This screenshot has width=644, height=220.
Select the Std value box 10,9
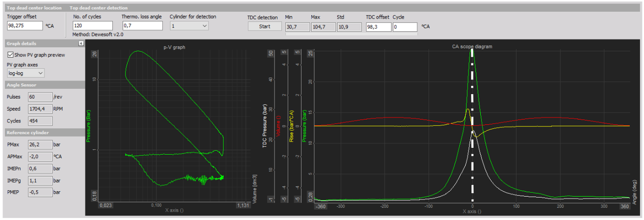point(349,27)
